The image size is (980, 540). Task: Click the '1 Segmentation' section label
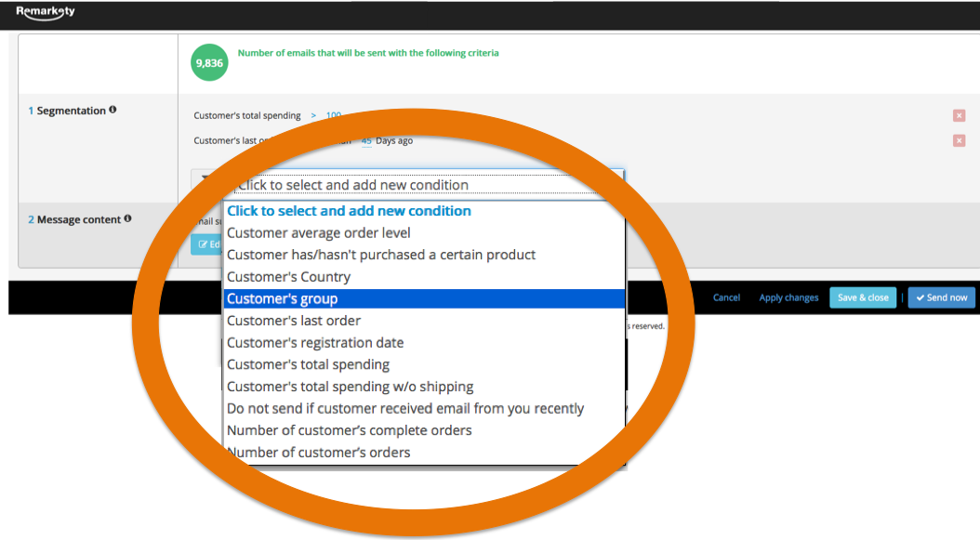pyautogui.click(x=67, y=111)
